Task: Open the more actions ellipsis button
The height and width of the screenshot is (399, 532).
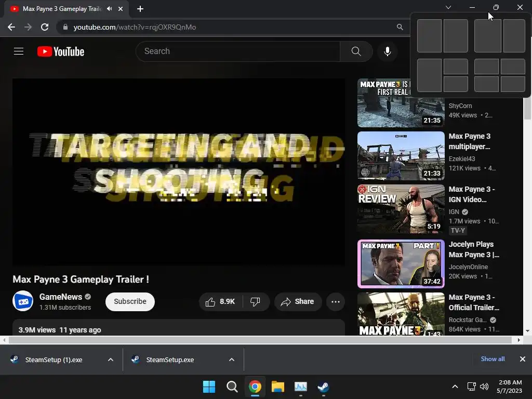Action: (x=336, y=302)
